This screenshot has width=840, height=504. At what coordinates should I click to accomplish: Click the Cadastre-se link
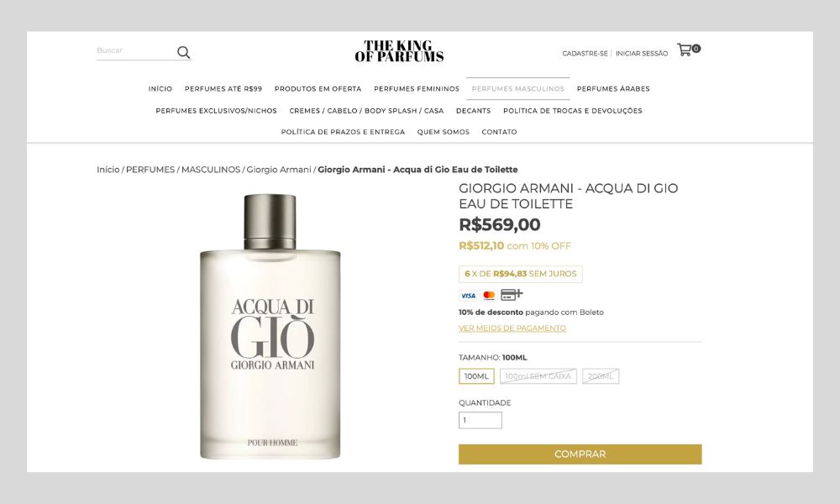(x=585, y=54)
